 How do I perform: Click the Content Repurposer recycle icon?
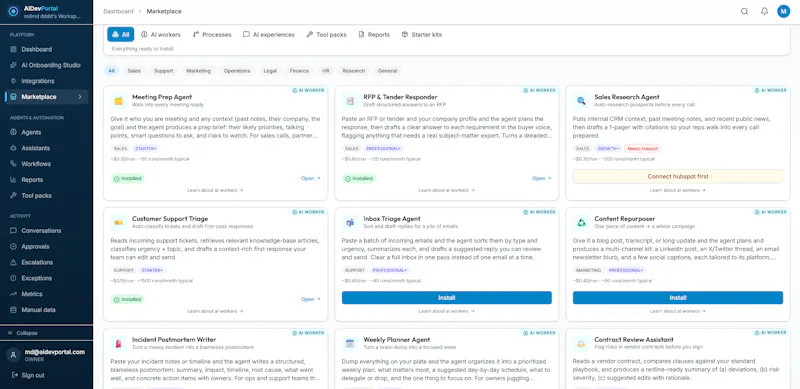[x=581, y=223]
